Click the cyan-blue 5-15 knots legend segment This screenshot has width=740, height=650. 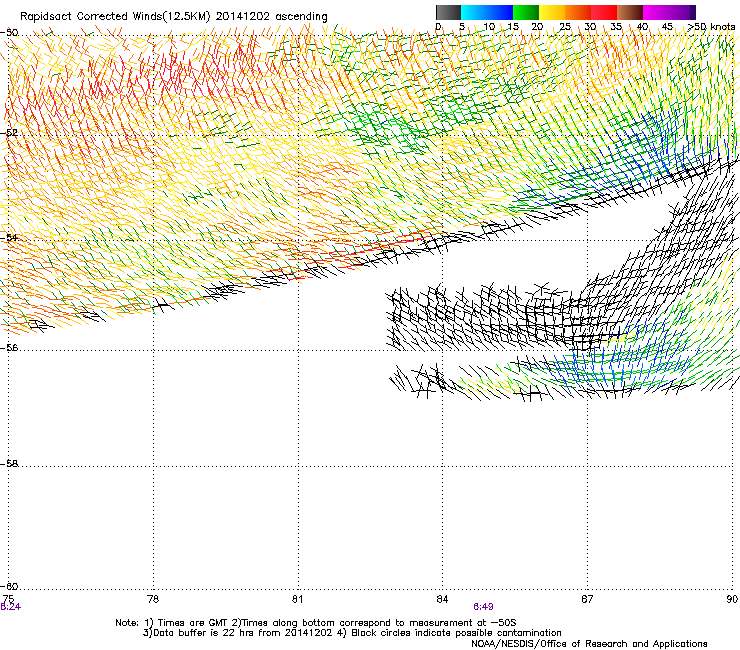(487, 12)
